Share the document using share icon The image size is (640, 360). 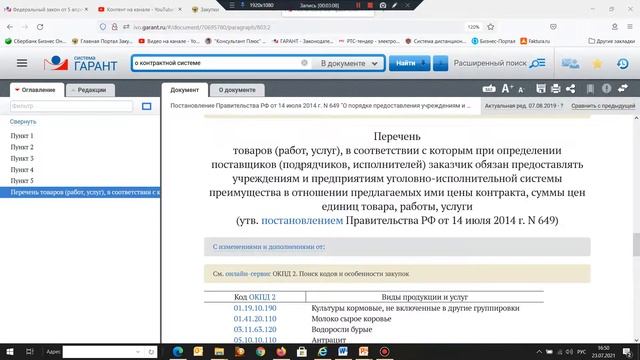coord(571,89)
